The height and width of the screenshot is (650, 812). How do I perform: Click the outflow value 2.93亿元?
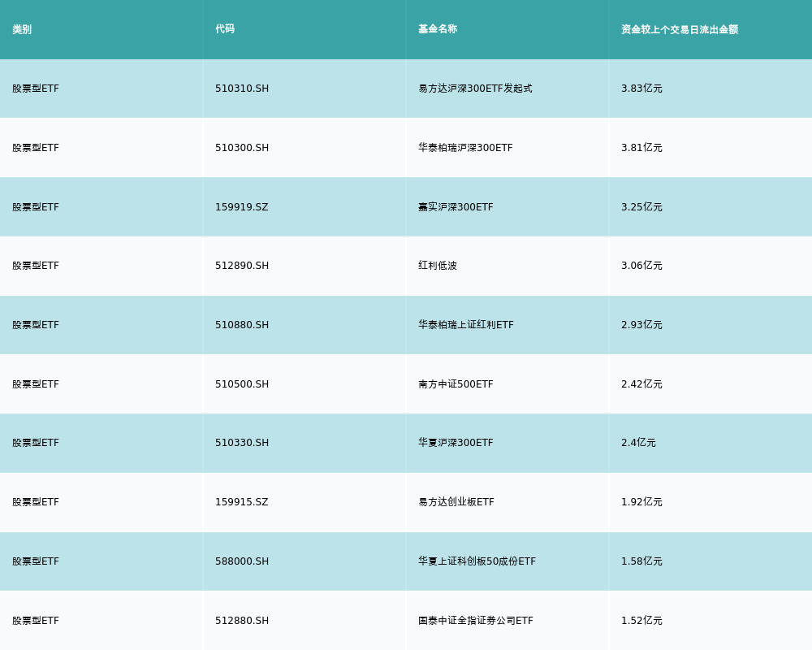point(641,325)
